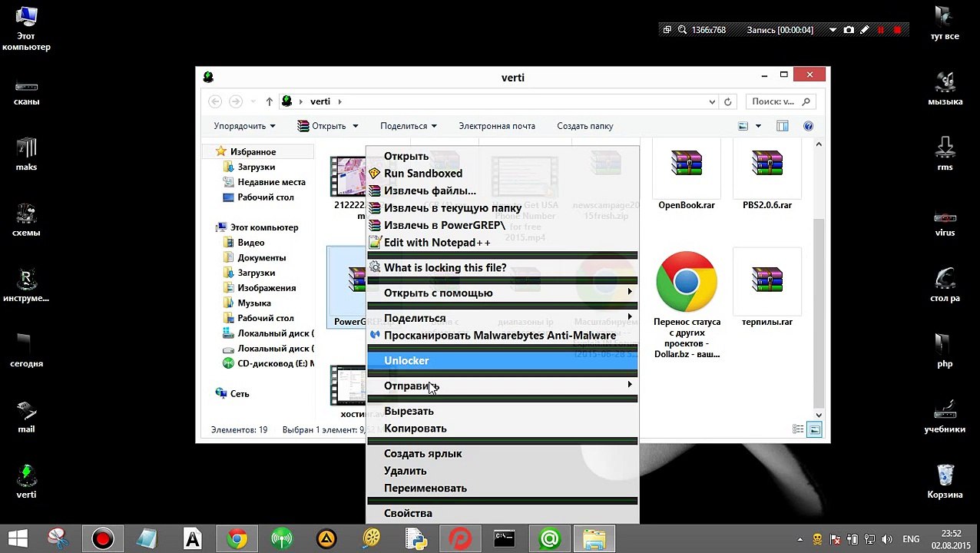This screenshot has width=980, height=553.
Task: Open the 'мызыка' desktop icon
Action: (945, 89)
